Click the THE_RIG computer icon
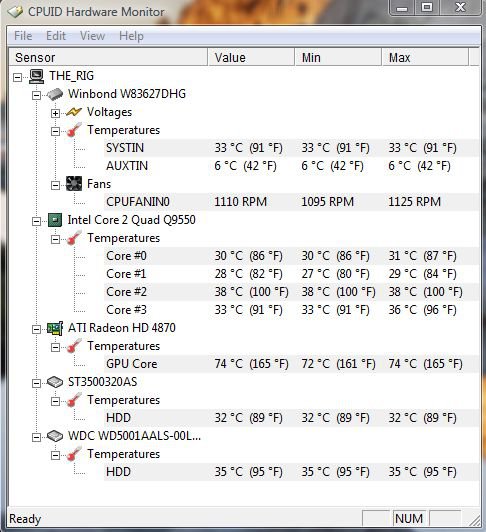 (36, 76)
